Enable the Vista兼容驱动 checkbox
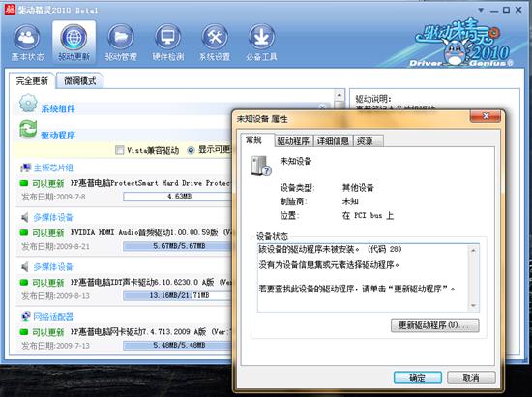The width and height of the screenshot is (532, 397). tap(119, 150)
